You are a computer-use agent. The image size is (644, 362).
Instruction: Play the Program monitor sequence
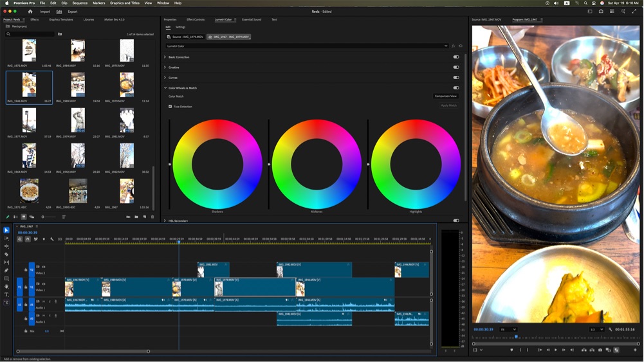point(556,350)
